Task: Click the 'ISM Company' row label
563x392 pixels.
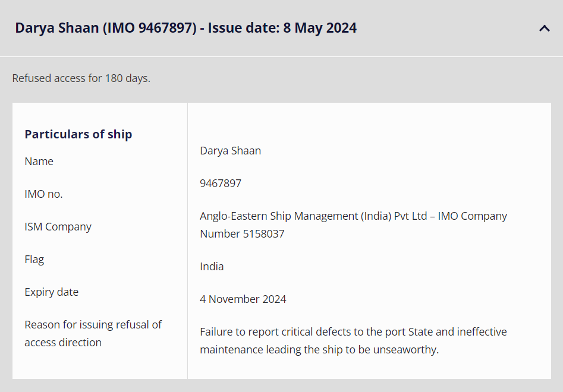Action: click(x=58, y=227)
